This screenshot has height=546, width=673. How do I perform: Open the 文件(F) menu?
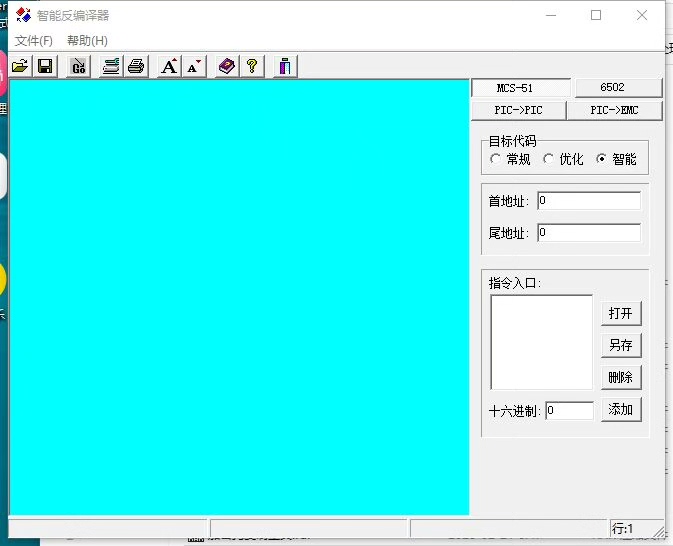pos(33,41)
